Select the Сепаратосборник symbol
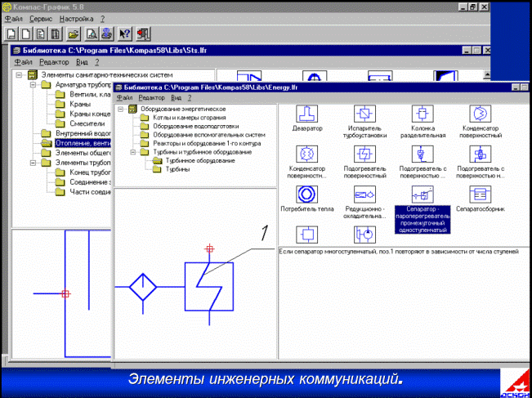532x398 pixels. coord(480,195)
